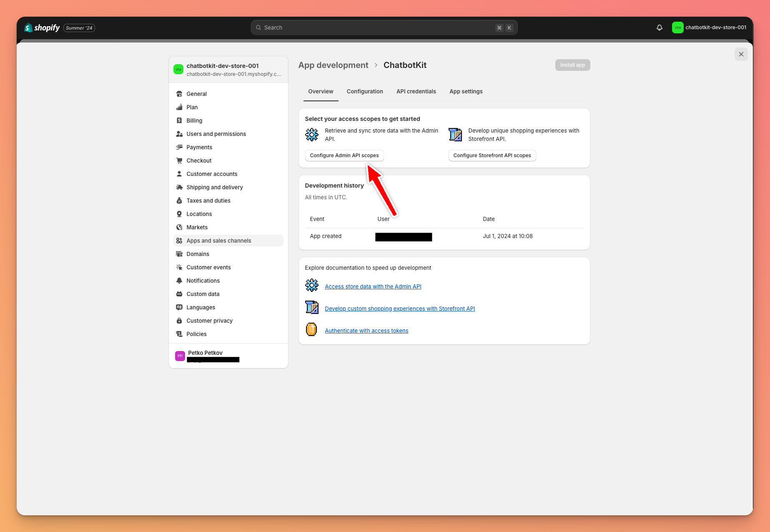Click the Customer privacy lock icon
Image resolution: width=770 pixels, height=532 pixels.
click(179, 321)
